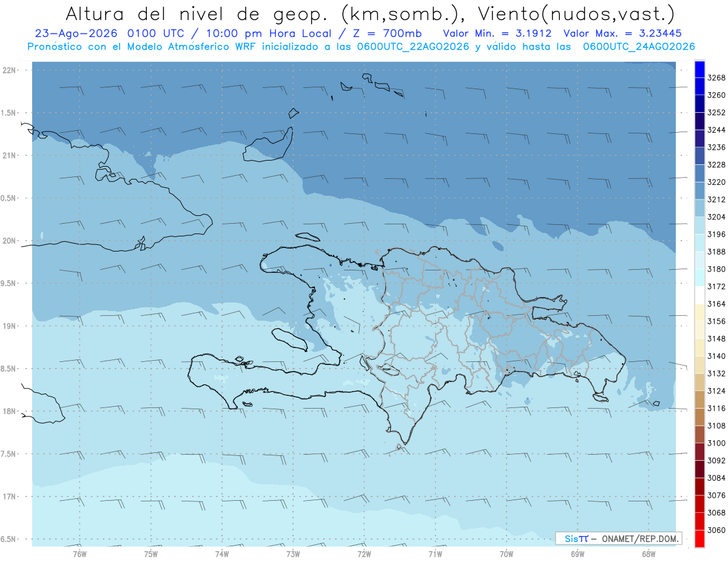Click the '9.5N' latitude label
This screenshot has width=728, height=562.
pos(8,284)
